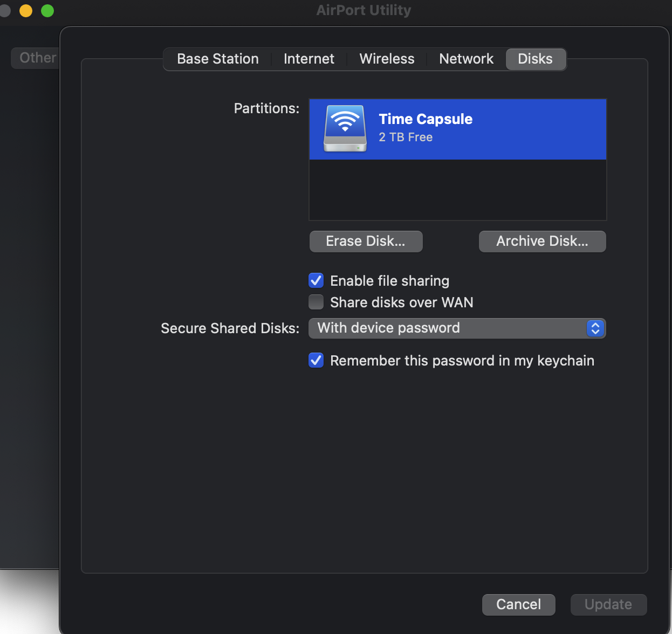The image size is (672, 634).
Task: Enable Share disks over WAN
Action: (x=316, y=302)
